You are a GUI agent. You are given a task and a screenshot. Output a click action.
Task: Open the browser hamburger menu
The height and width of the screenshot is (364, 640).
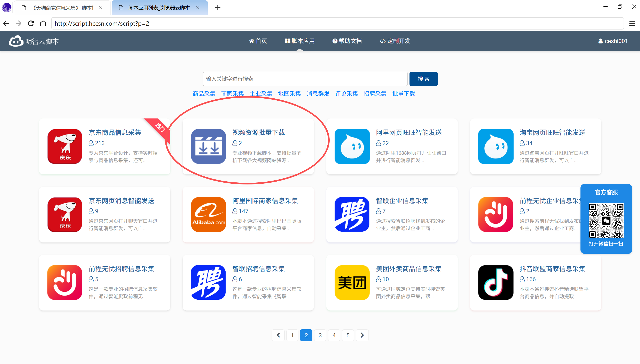[632, 24]
